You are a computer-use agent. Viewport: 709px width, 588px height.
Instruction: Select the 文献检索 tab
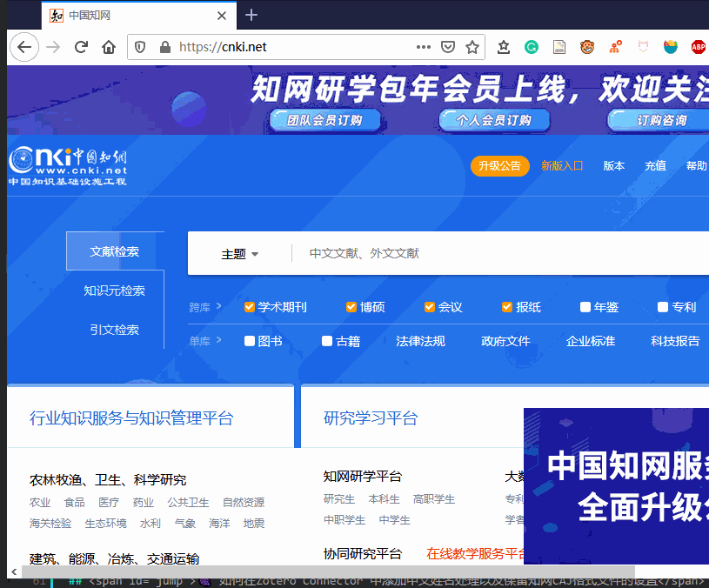[115, 251]
